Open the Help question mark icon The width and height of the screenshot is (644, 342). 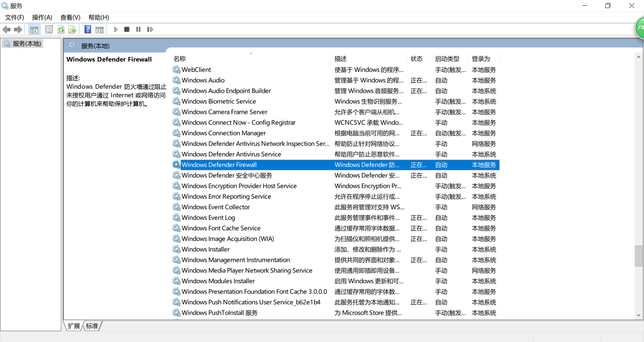pyautogui.click(x=88, y=30)
